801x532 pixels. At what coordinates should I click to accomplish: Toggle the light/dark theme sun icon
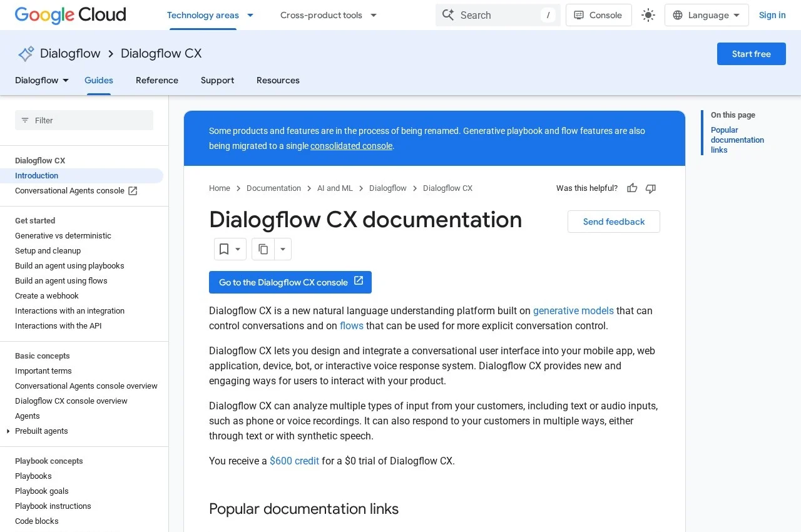648,15
